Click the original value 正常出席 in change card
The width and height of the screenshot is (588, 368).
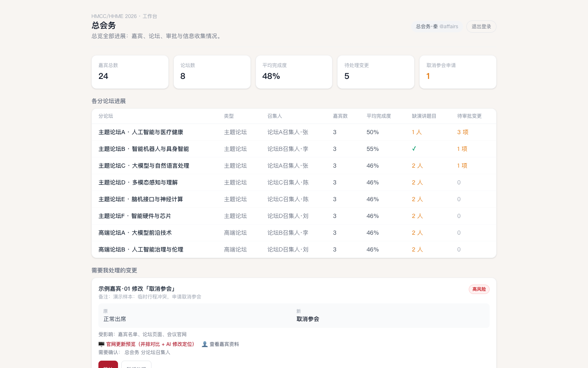click(x=115, y=319)
